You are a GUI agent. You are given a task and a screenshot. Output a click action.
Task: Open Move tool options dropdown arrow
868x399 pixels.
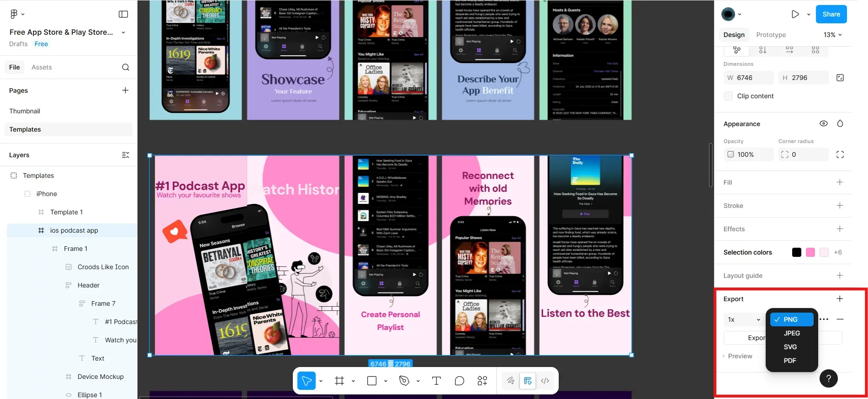coord(321,381)
